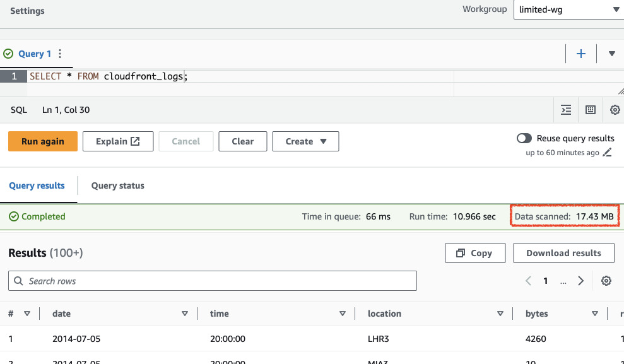Image resolution: width=624 pixels, height=364 pixels.
Task: Open results table preferences gear icon
Action: point(606,281)
